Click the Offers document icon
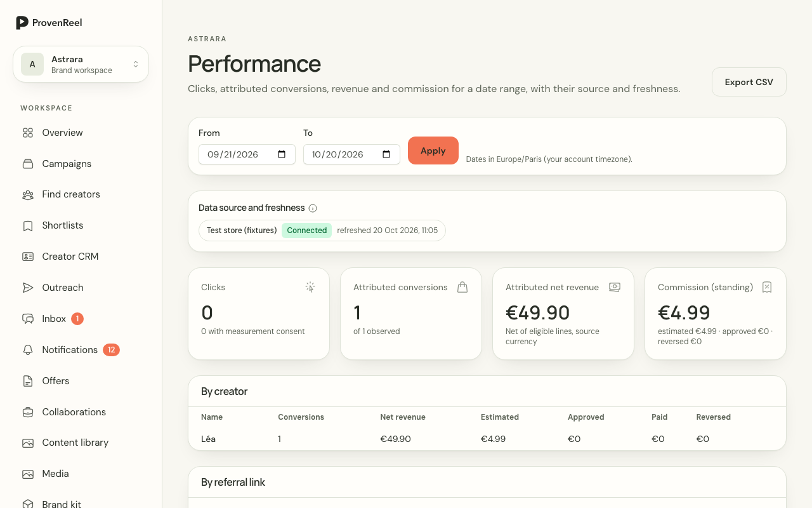 tap(28, 381)
